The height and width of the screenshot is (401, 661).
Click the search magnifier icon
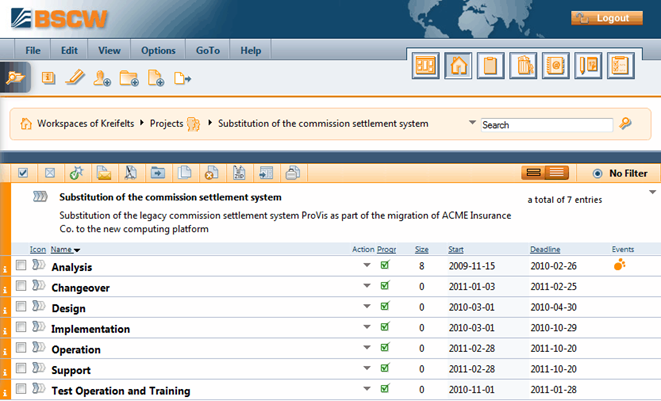point(626,124)
